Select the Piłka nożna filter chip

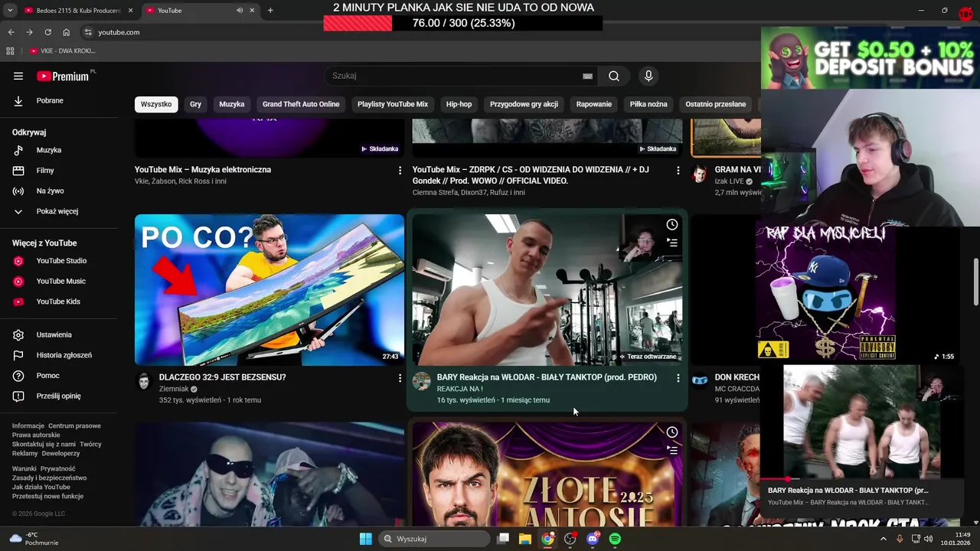coord(648,104)
